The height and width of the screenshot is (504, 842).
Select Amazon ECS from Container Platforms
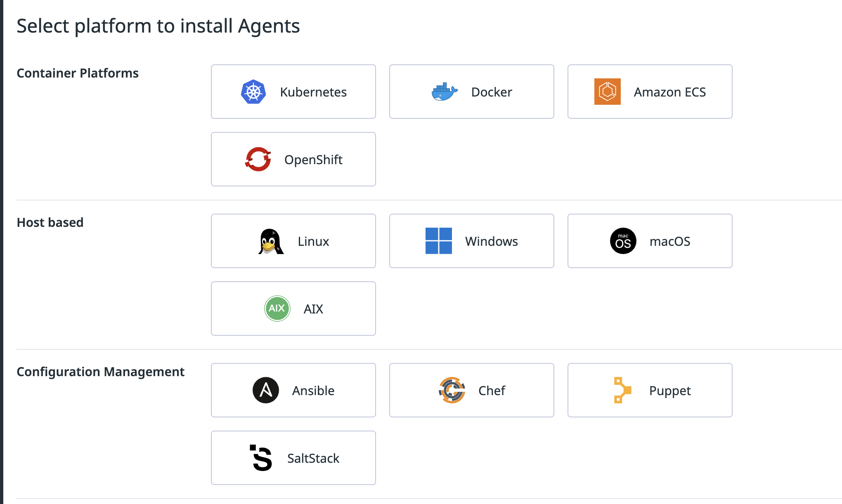[650, 92]
